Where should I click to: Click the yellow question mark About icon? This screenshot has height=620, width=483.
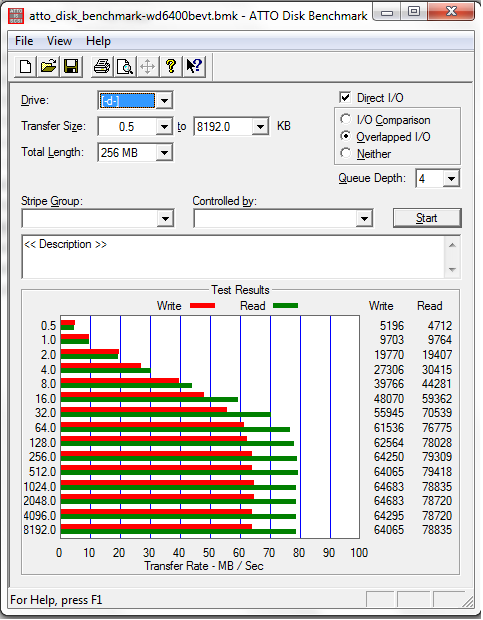tap(171, 66)
